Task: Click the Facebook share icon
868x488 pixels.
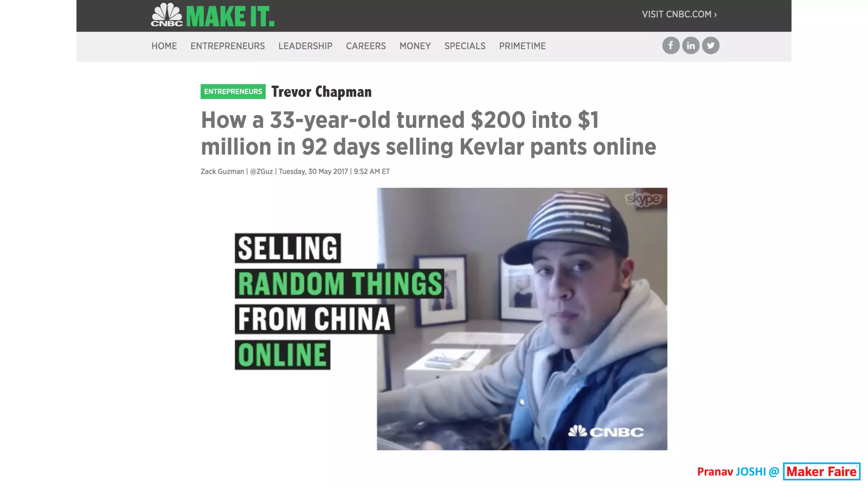Action: 670,45
